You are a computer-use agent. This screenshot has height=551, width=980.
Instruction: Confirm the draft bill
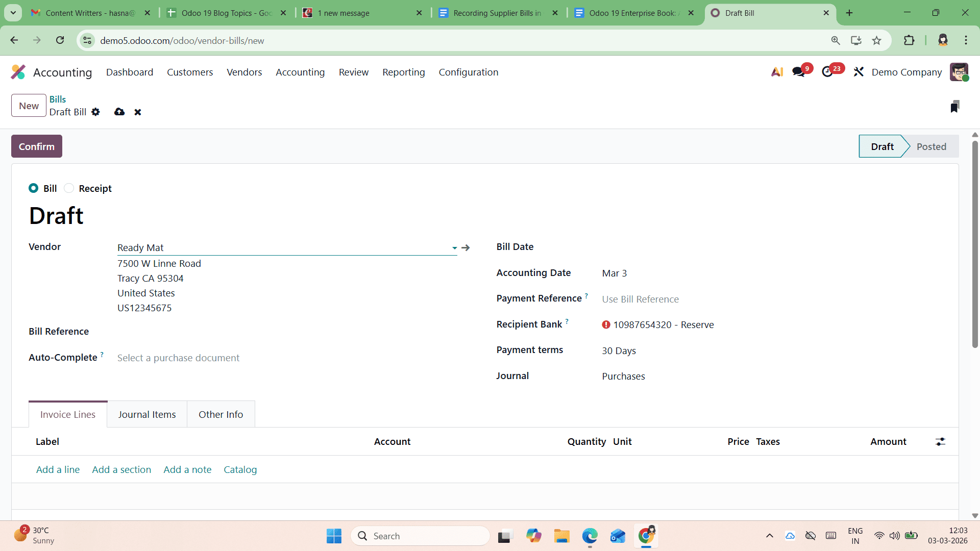[x=36, y=146]
